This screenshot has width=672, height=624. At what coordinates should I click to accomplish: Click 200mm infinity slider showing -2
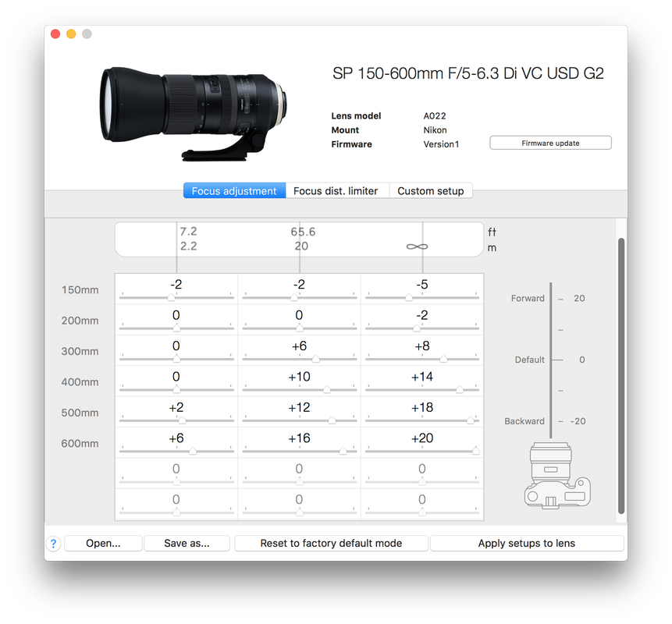(x=422, y=328)
